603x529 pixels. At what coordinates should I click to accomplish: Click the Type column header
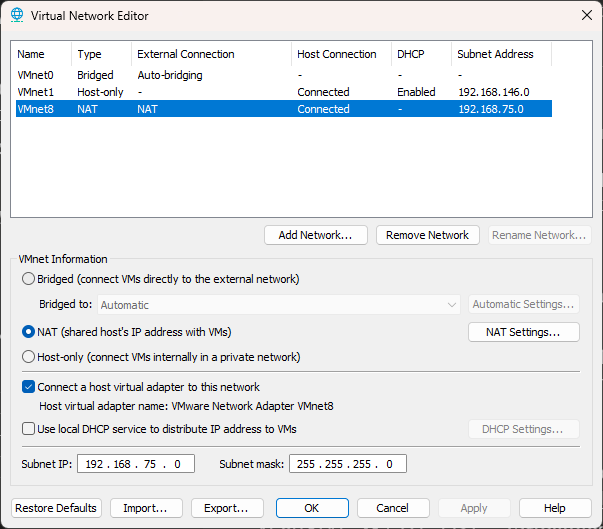[102, 54]
